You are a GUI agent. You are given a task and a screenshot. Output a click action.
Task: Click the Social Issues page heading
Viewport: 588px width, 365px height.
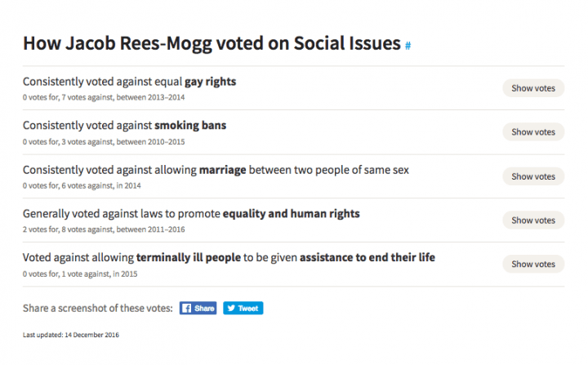pyautogui.click(x=212, y=43)
